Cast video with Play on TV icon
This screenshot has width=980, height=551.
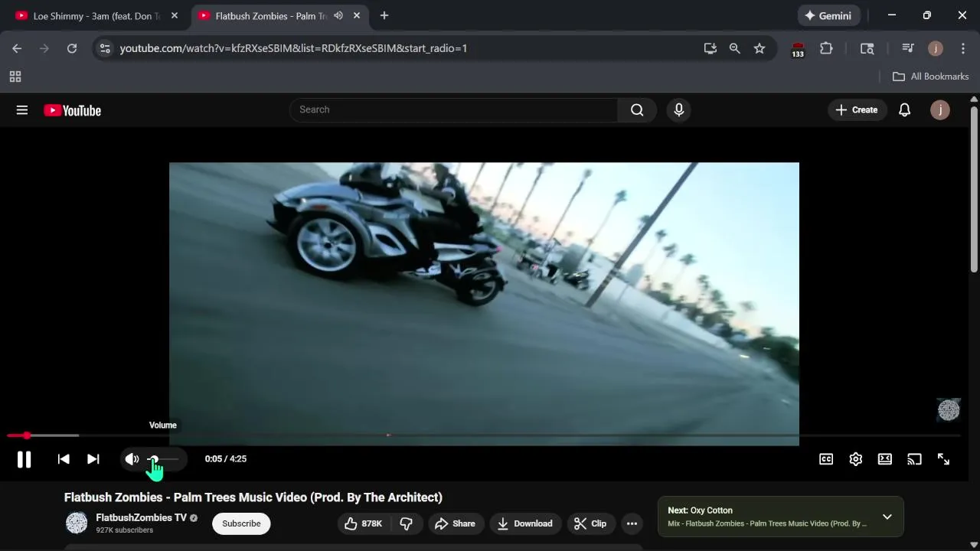[x=914, y=459]
